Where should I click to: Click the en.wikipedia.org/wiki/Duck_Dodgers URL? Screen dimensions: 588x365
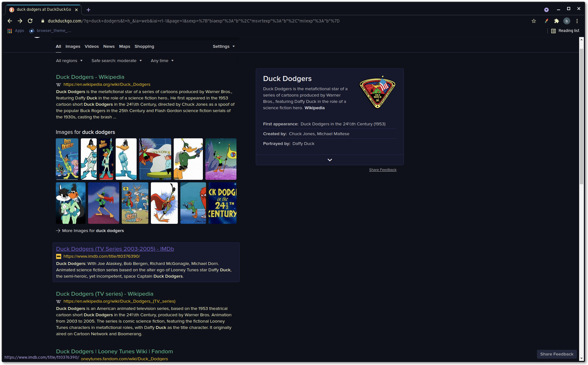pos(107,85)
